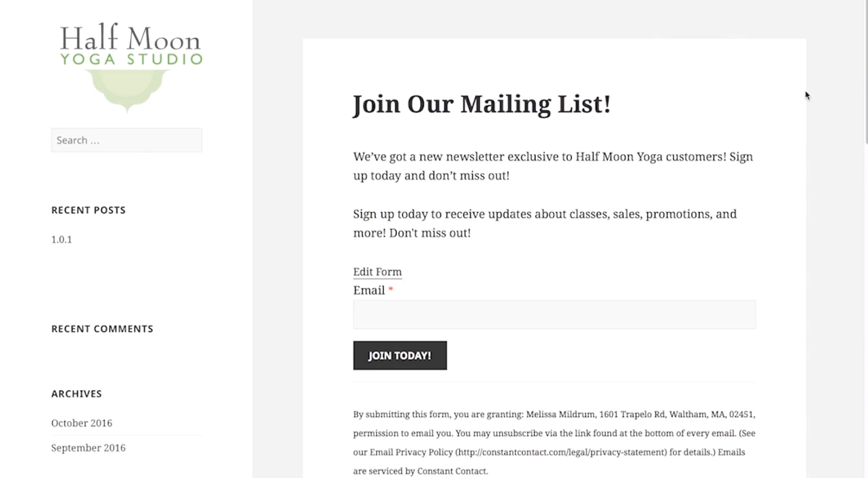
Task: Click the new newsletter announcement paragraph
Action: 553,166
